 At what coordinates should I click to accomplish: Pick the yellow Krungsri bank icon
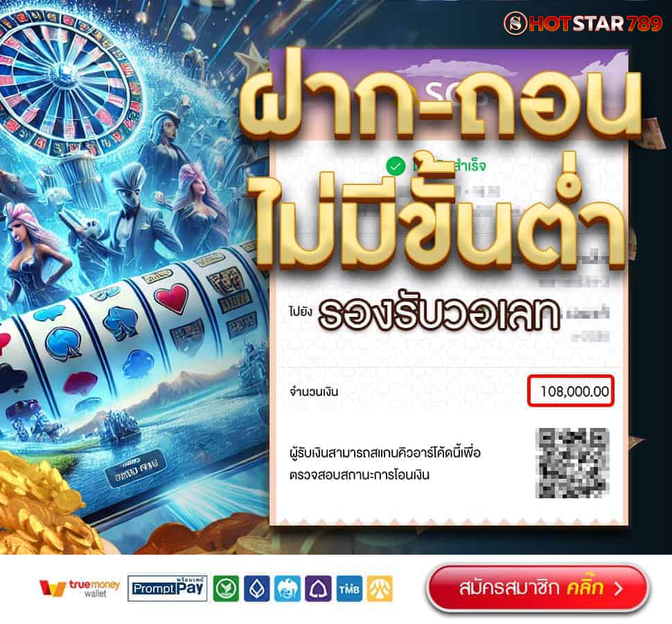pos(380,589)
